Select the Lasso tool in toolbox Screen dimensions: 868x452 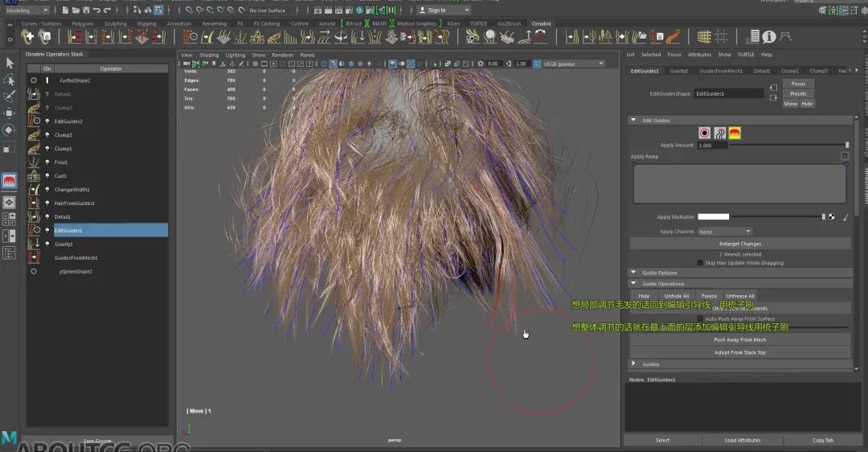tap(10, 80)
